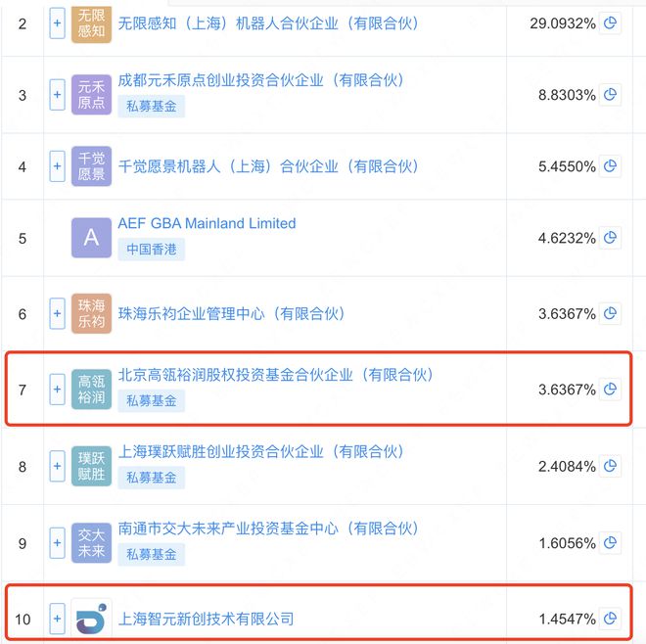The image size is (646, 644).
Task: Click the 高瓴裕润 logo tile
Action: [91, 390]
